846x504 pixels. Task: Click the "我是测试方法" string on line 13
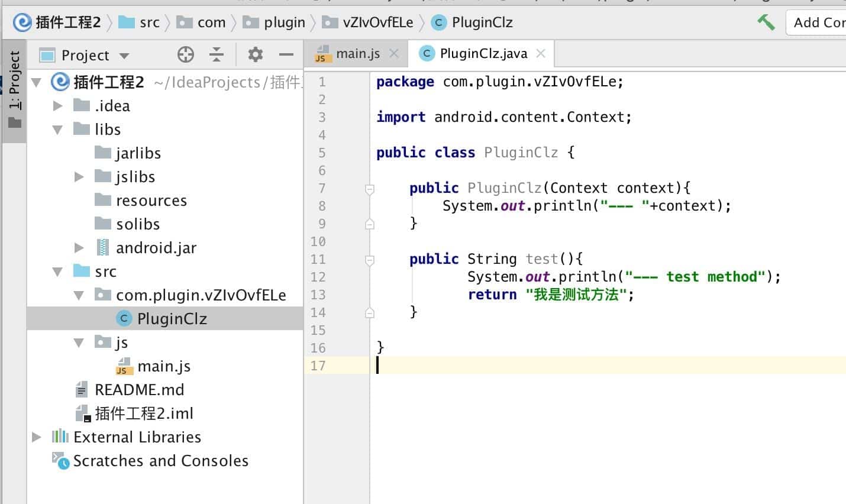point(576,295)
